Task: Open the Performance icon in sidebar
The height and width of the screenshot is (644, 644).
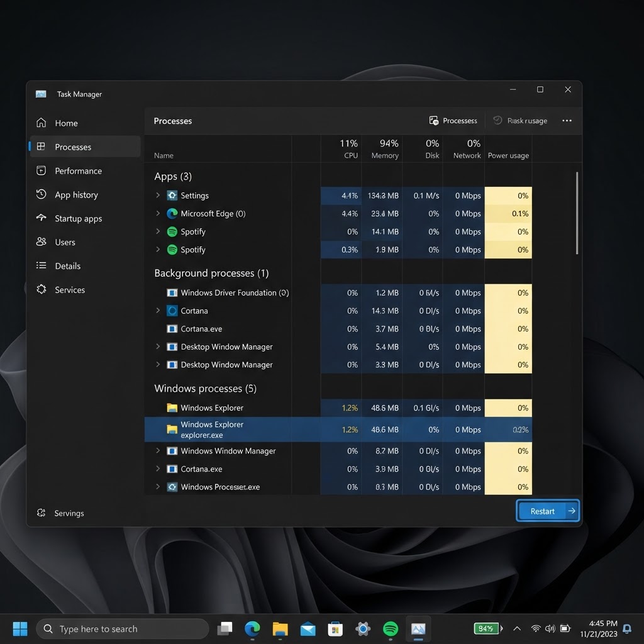Action: point(41,170)
